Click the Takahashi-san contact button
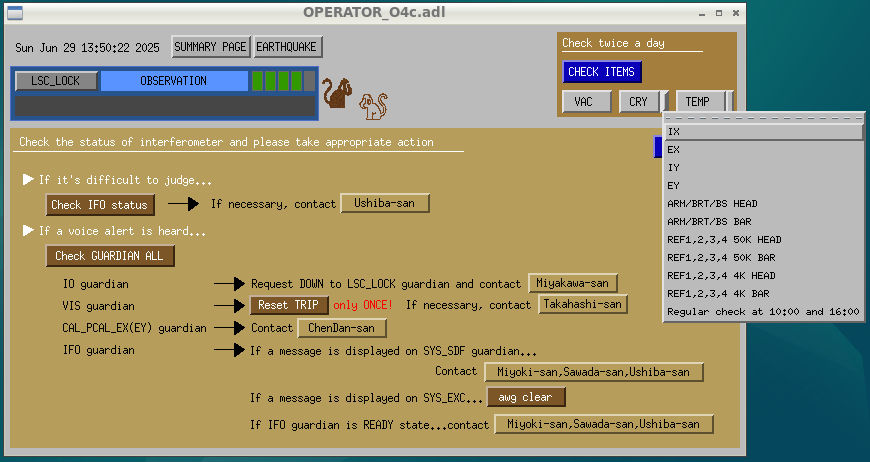The height and width of the screenshot is (462, 870). 583,304
